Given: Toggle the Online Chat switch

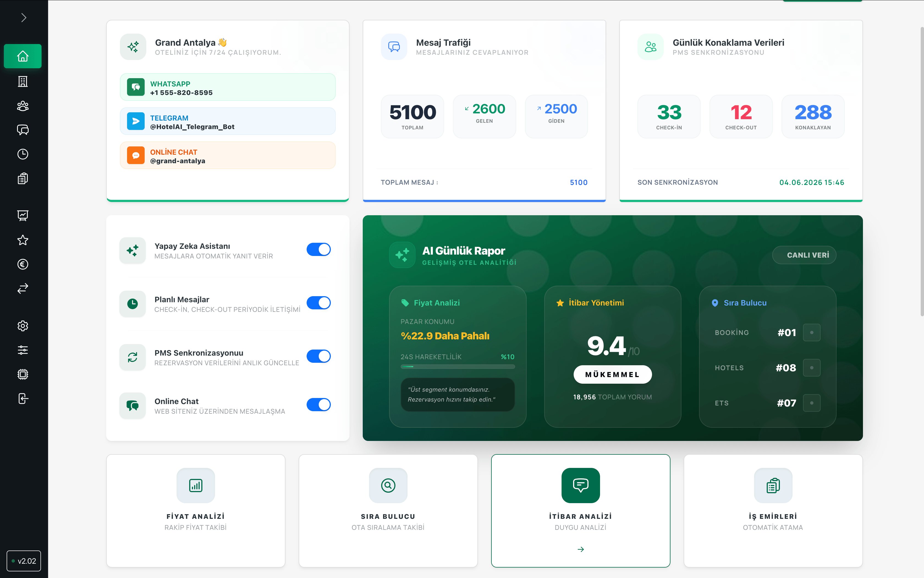Looking at the screenshot, I should [318, 404].
